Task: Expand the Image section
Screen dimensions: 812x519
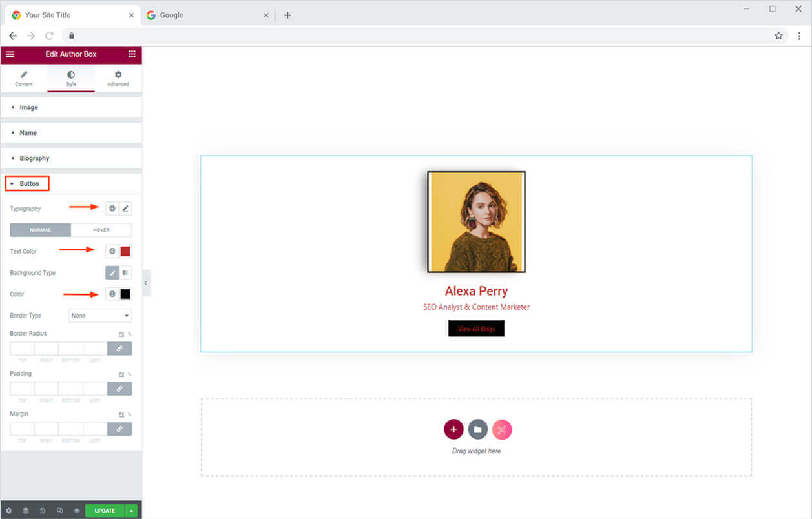Action: click(28, 107)
